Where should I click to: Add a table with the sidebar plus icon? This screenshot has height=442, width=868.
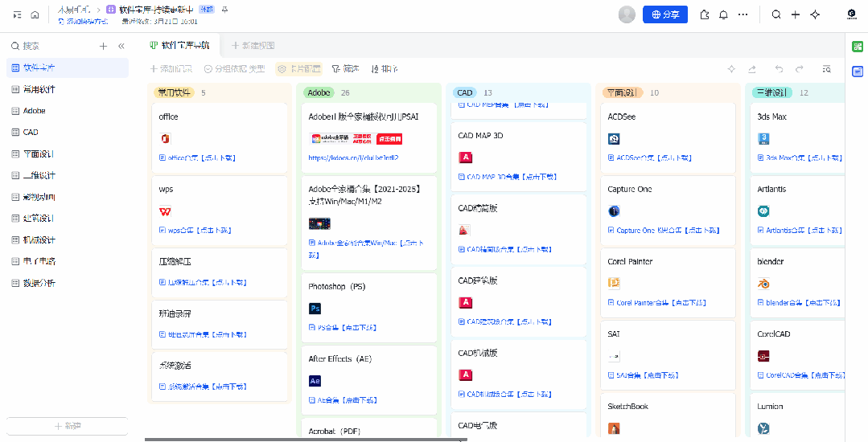(103, 46)
